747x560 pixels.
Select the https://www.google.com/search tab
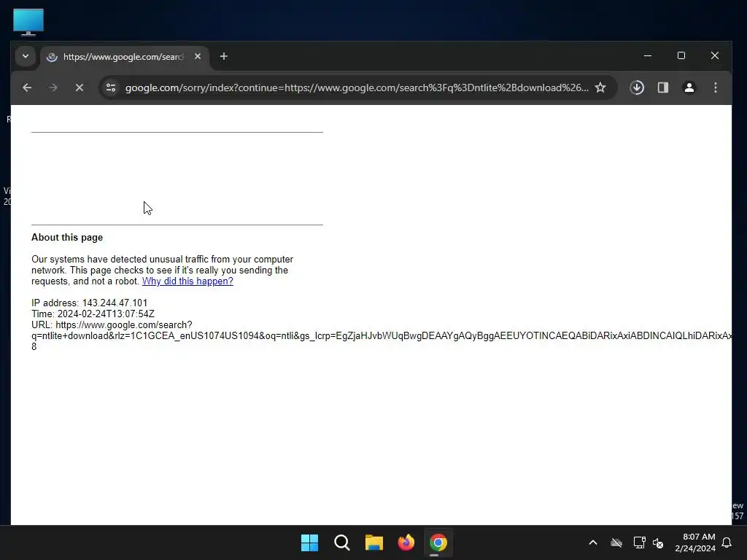click(x=125, y=57)
